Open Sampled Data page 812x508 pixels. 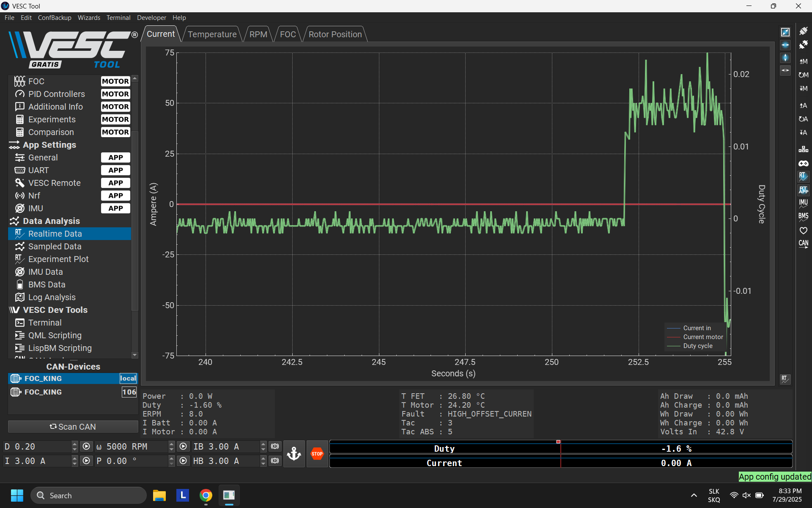pos(70,246)
